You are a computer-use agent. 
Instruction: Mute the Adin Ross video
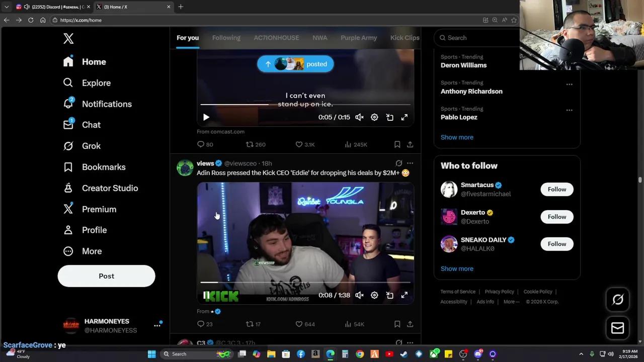point(359,295)
